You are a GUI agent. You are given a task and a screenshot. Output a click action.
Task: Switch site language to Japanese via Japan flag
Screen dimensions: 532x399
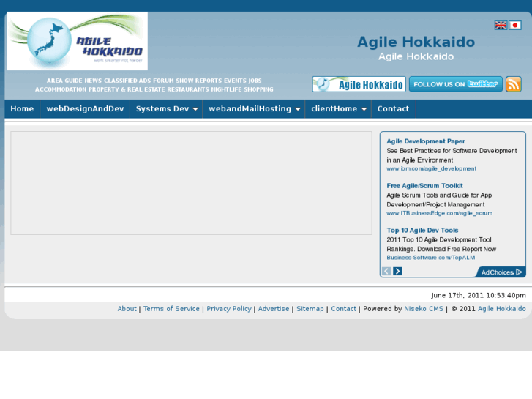click(x=515, y=25)
